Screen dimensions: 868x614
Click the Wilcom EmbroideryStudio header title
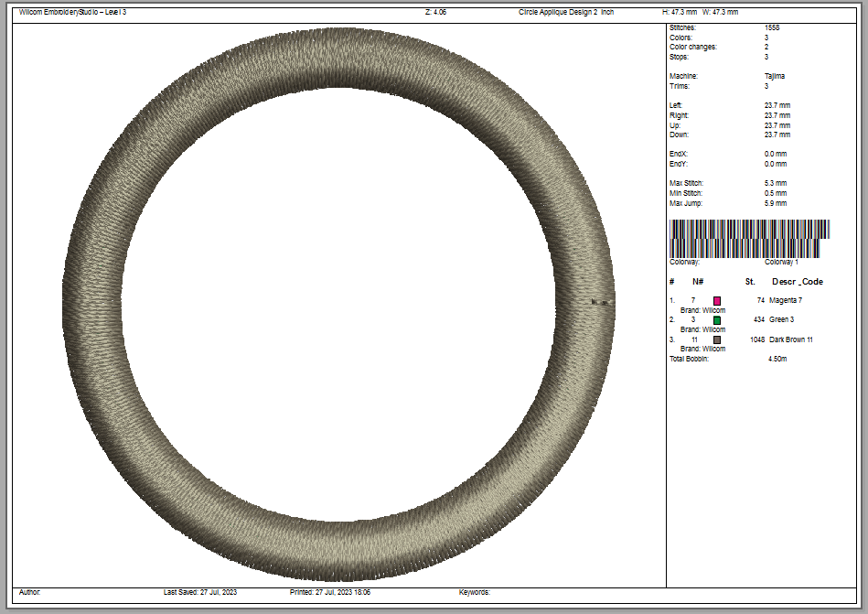click(x=73, y=12)
